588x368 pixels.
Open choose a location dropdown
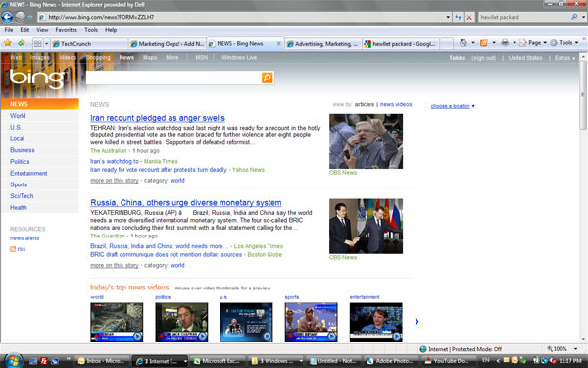point(453,106)
